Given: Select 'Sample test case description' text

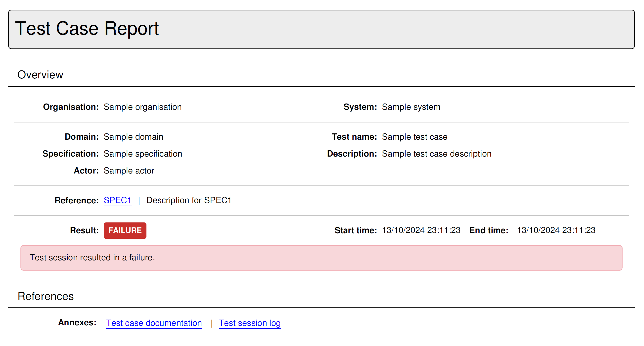Looking at the screenshot, I should point(437,154).
